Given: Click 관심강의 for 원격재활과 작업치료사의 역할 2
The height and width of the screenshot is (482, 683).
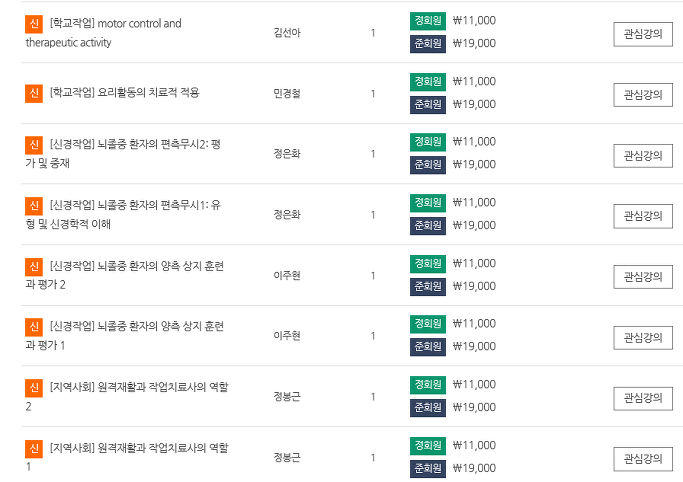Looking at the screenshot, I should 643,398.
